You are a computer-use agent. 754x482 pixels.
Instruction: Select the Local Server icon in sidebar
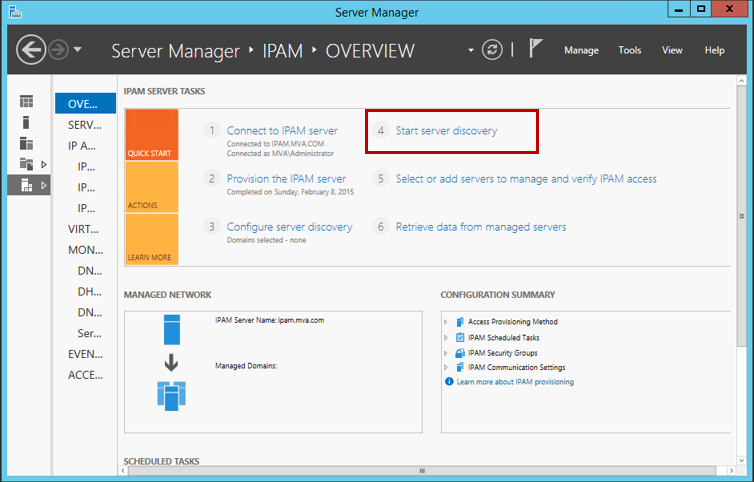[26, 122]
